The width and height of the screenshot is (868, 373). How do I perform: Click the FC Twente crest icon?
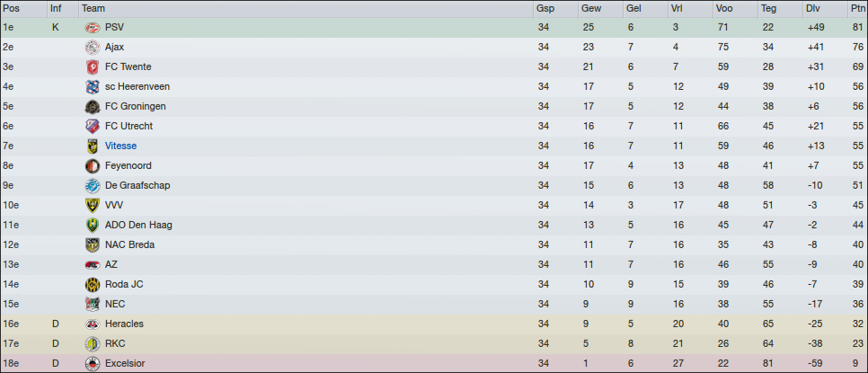click(92, 67)
